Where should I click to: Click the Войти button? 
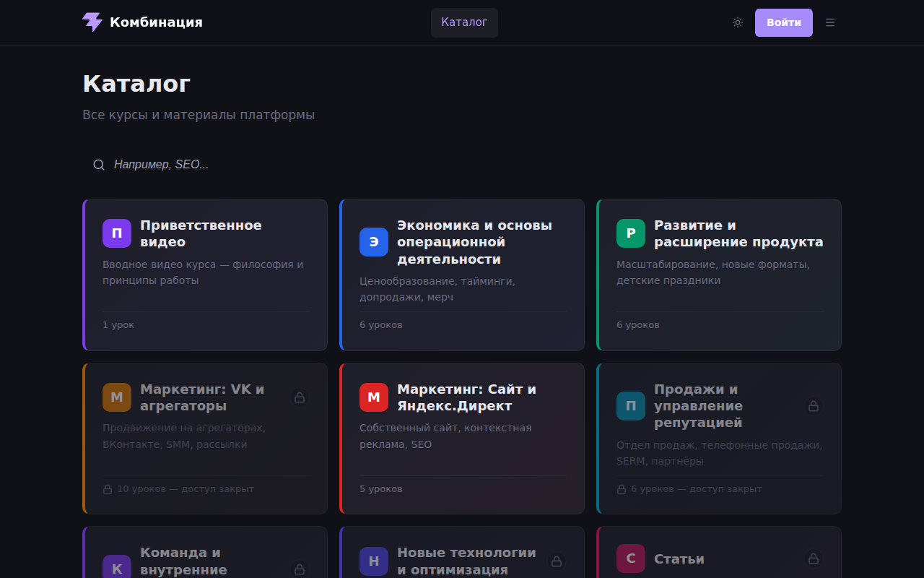(x=783, y=22)
